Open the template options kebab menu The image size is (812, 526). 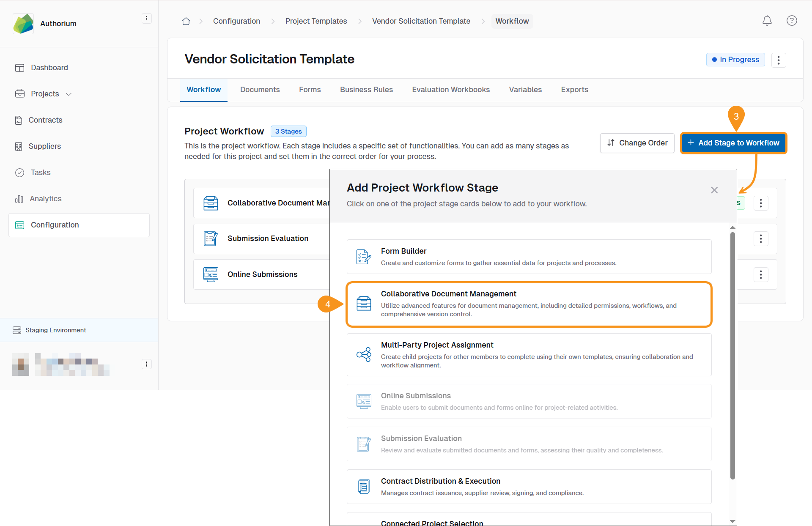[778, 60]
